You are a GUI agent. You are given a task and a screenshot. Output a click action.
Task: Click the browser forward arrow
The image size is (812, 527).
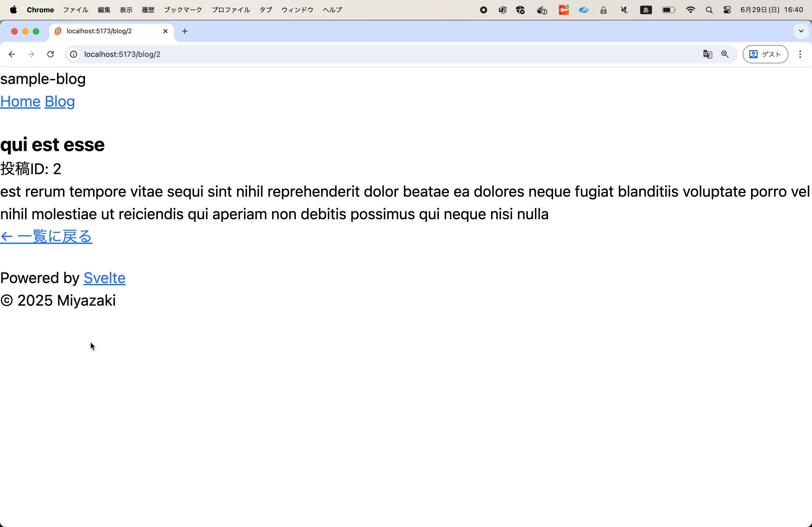tap(31, 54)
